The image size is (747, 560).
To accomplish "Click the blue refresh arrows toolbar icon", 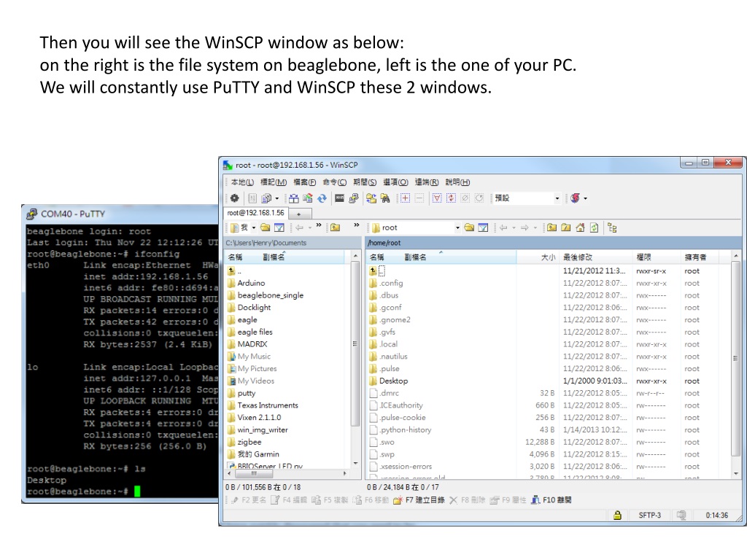I will (x=322, y=198).
